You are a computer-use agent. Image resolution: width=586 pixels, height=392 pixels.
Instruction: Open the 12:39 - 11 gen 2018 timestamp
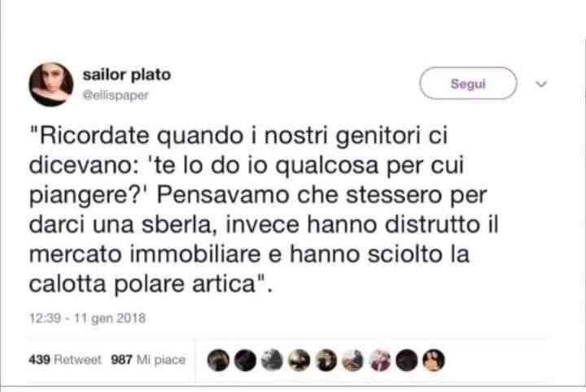coord(87,318)
